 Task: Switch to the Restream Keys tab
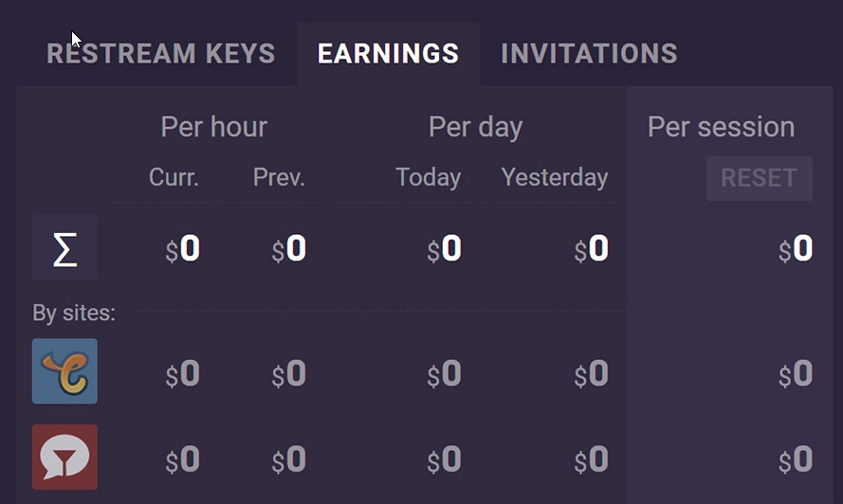[x=161, y=54]
